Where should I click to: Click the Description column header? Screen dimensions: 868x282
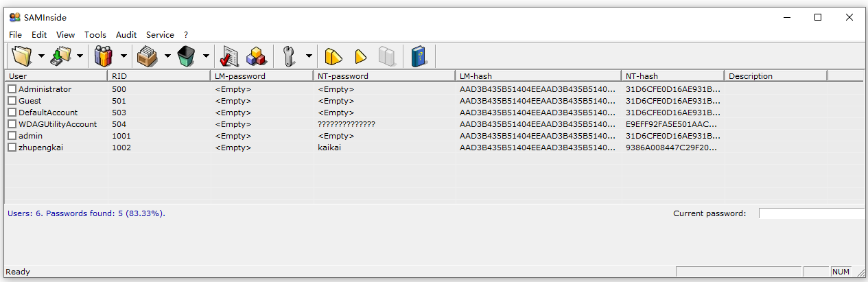click(775, 76)
